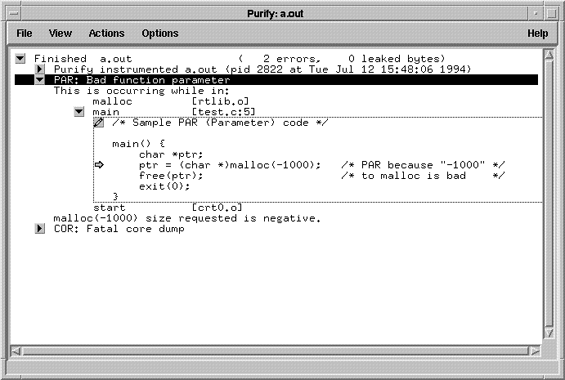Select the main [test.c:5] stack frame
Image resolution: width=565 pixels, height=380 pixels.
174,112
